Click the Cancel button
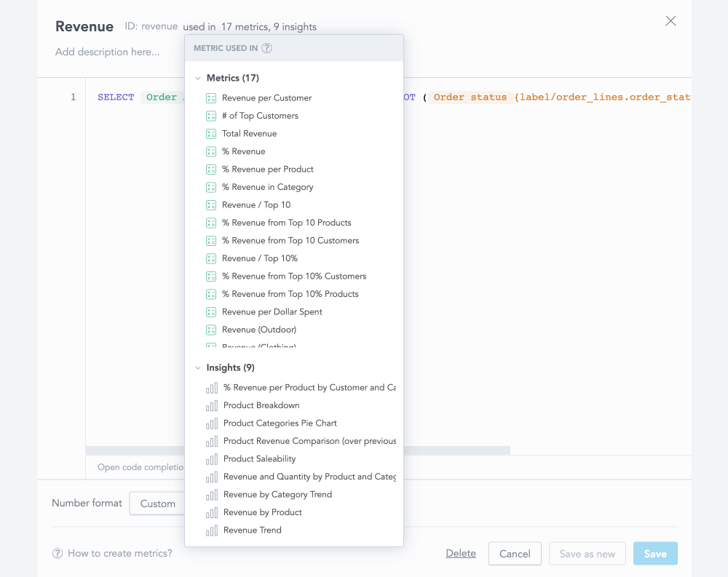Screen dimensions: 728x577 pyautogui.click(x=515, y=553)
